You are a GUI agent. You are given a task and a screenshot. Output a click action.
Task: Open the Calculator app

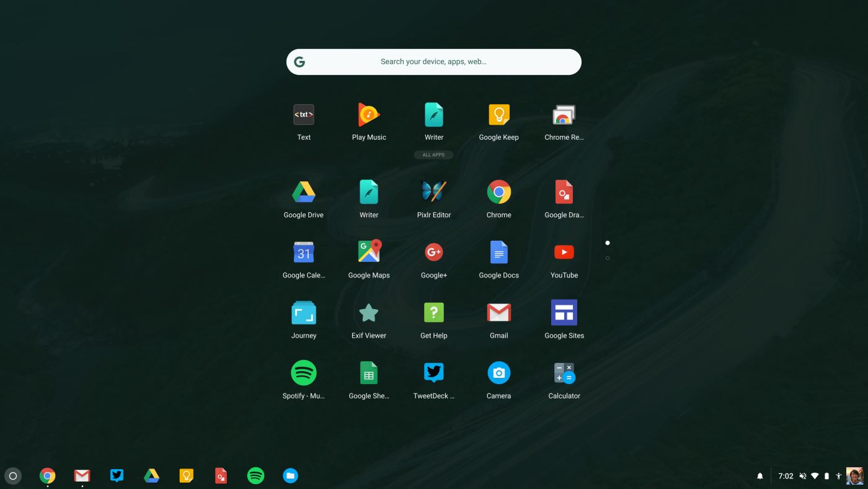(564, 374)
